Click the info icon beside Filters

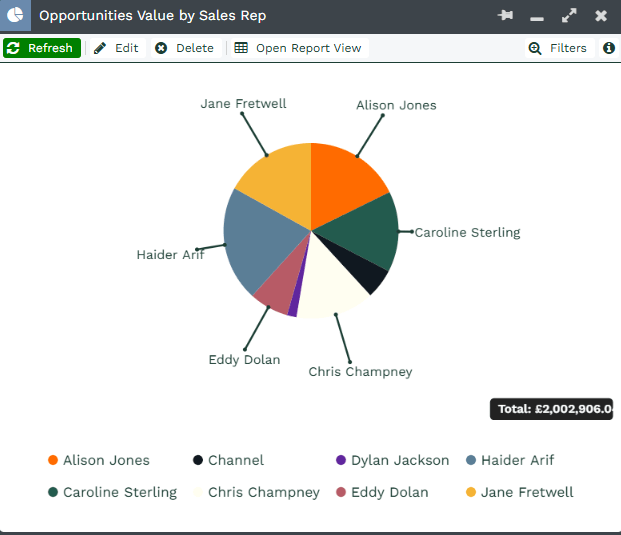click(x=609, y=48)
